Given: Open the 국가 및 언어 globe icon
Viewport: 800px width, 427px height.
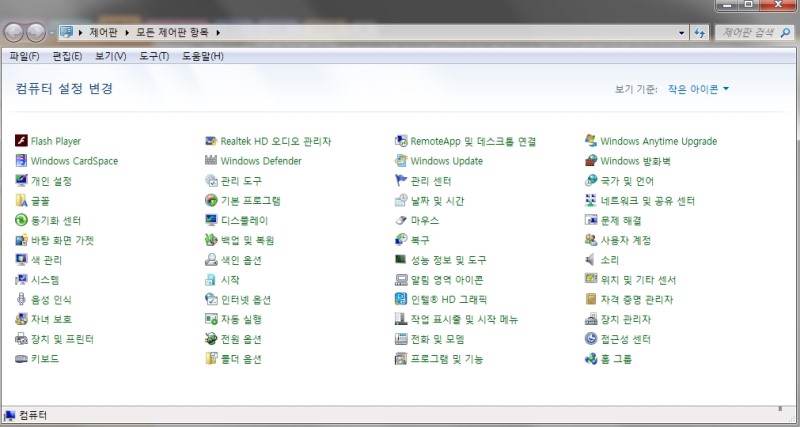Looking at the screenshot, I should click(x=591, y=181).
